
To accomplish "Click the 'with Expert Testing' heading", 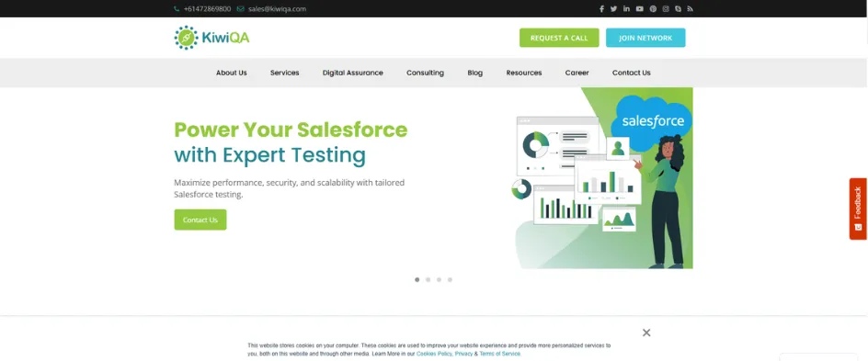I will [x=269, y=155].
